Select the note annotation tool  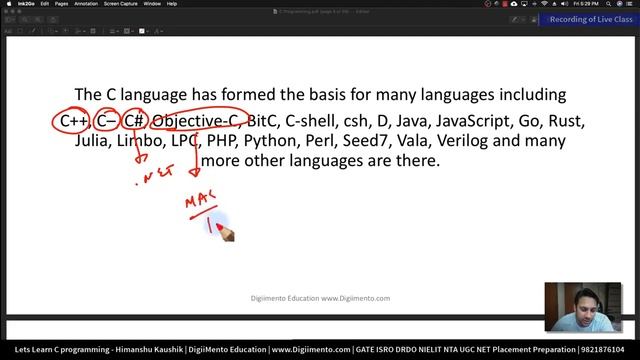point(93,31)
